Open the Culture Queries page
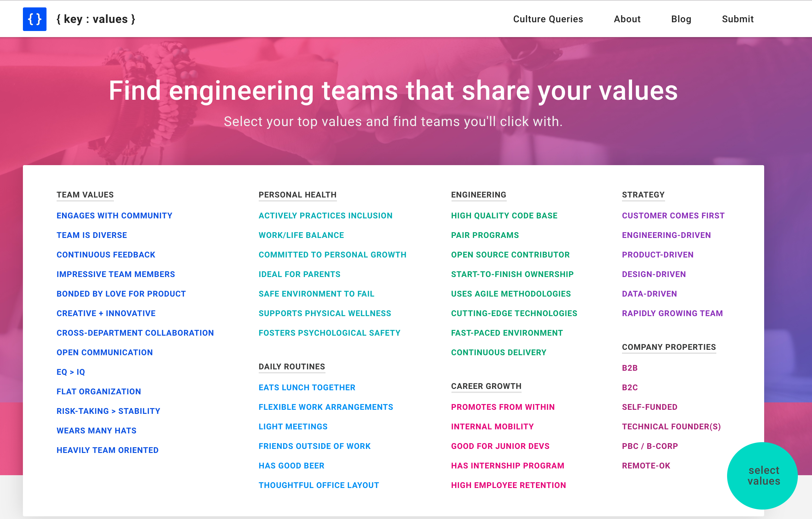This screenshot has height=519, width=812. pyautogui.click(x=548, y=19)
